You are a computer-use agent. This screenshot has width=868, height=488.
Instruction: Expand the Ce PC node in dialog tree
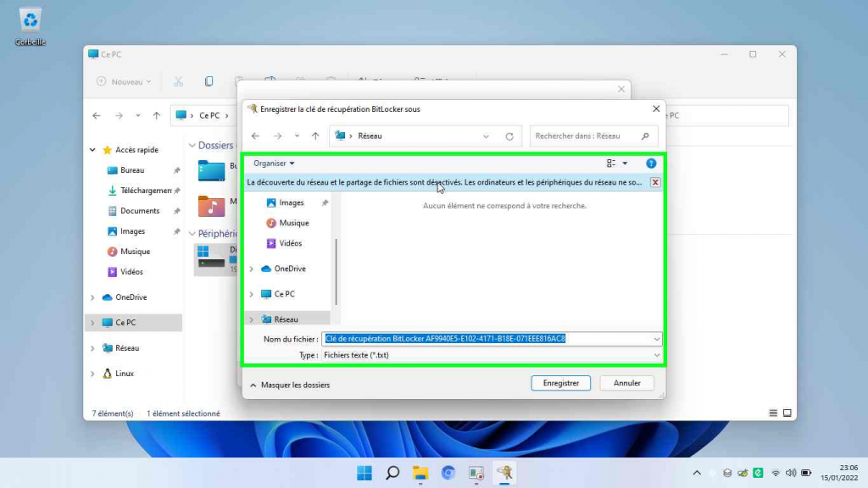[252, 295]
